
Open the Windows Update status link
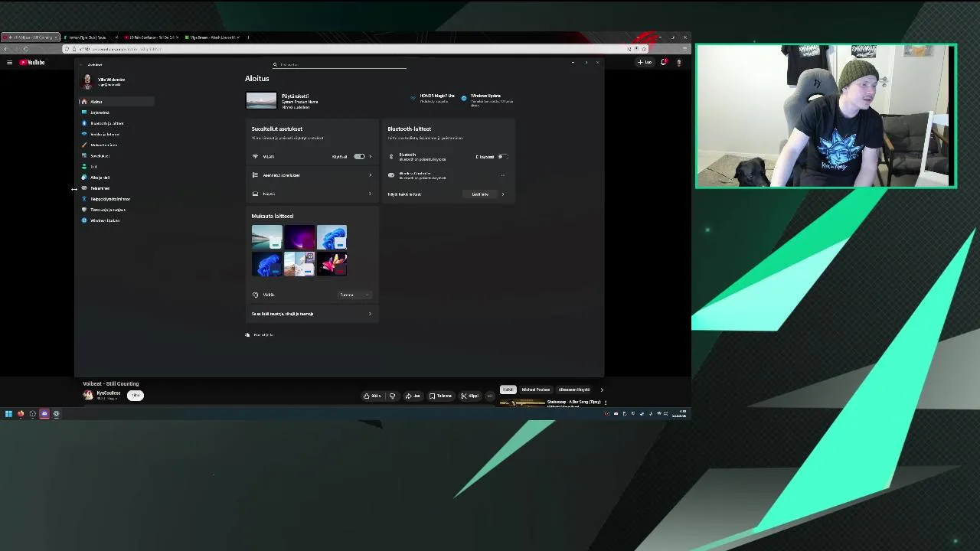[488, 99]
